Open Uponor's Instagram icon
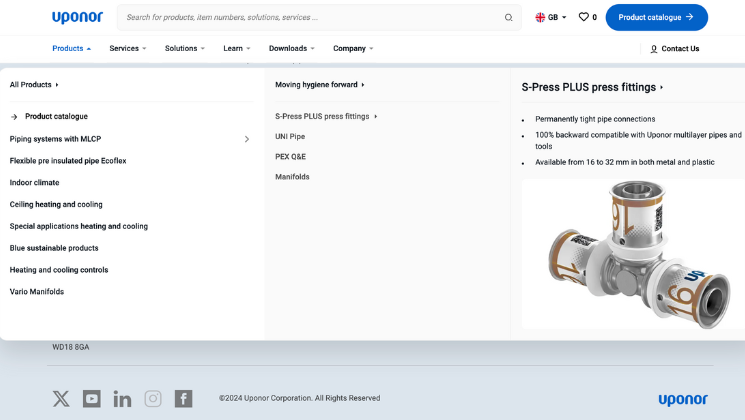The width and height of the screenshot is (745, 420). click(x=153, y=398)
